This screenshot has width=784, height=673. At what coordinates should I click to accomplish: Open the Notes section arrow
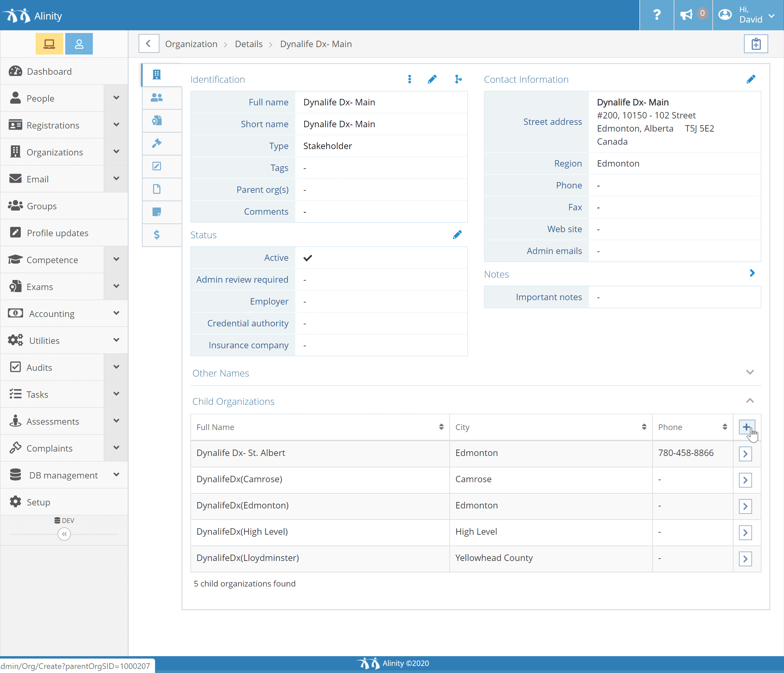pos(752,273)
